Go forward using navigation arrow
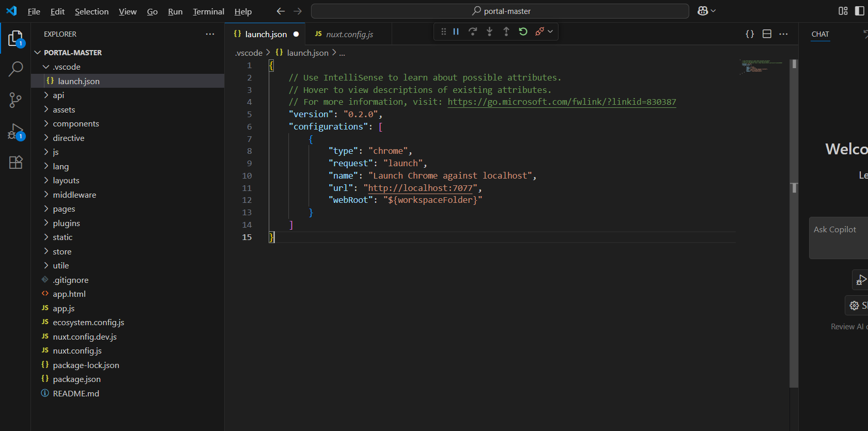Image resolution: width=868 pixels, height=431 pixels. pyautogui.click(x=298, y=11)
